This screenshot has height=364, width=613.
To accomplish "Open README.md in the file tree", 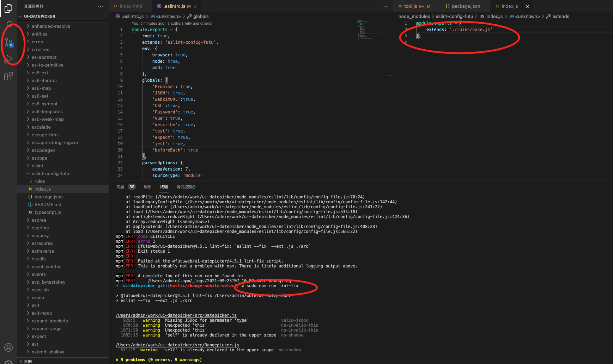I will coord(63,204).
